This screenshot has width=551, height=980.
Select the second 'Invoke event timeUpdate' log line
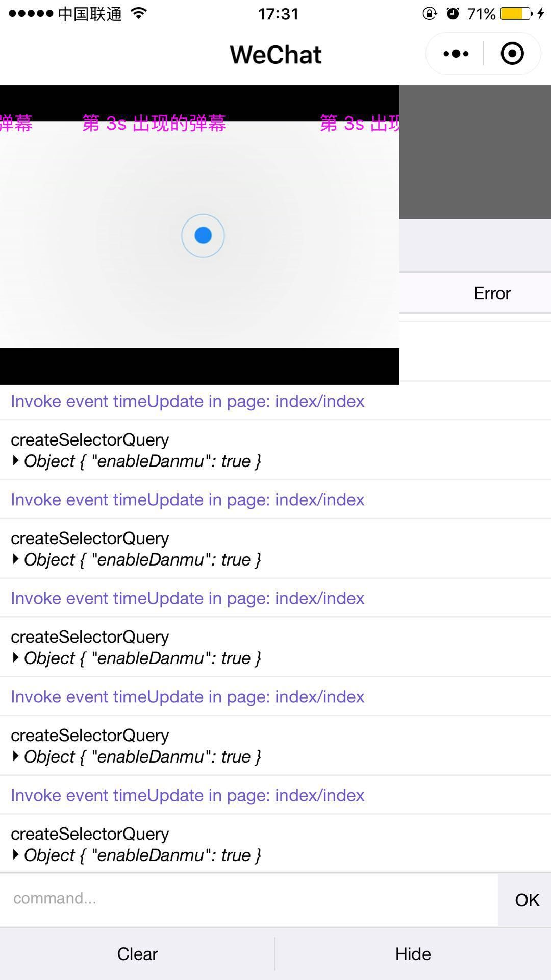[187, 500]
